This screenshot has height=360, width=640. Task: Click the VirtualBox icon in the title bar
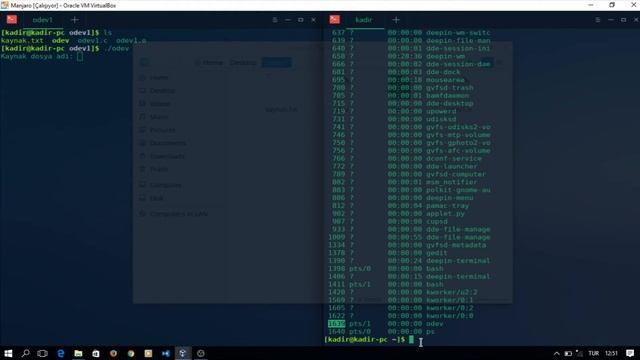[x=4, y=5]
